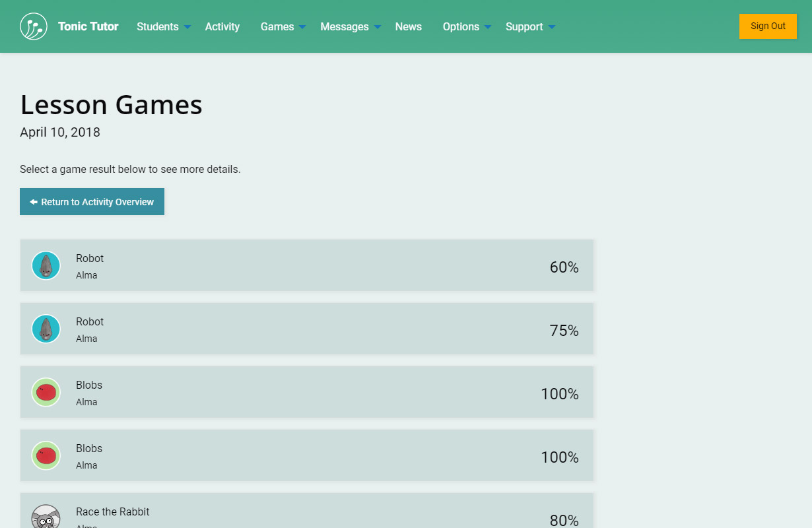Screen dimensions: 812x528
Task: Click the Race the Rabbit animal icon
Action: [x=46, y=517]
